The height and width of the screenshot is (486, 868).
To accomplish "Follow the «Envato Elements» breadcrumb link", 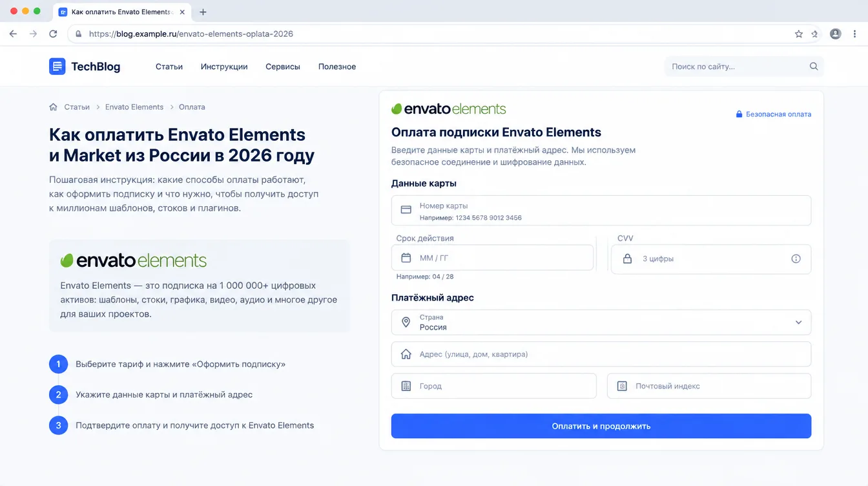I will click(x=134, y=107).
